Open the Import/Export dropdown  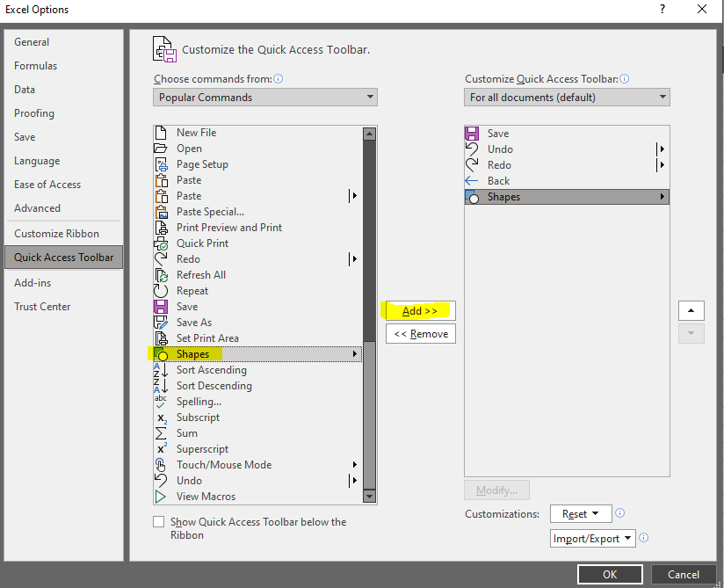click(592, 538)
